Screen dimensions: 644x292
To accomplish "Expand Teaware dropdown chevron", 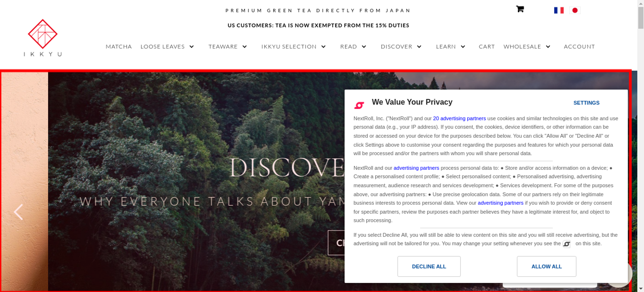I will pos(245,47).
